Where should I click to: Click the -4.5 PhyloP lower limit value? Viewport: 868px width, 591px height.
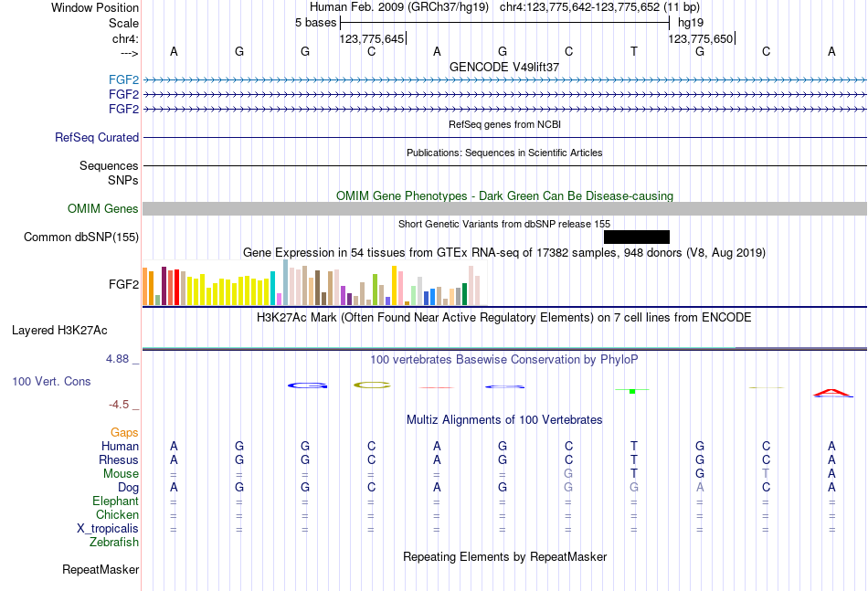(119, 405)
